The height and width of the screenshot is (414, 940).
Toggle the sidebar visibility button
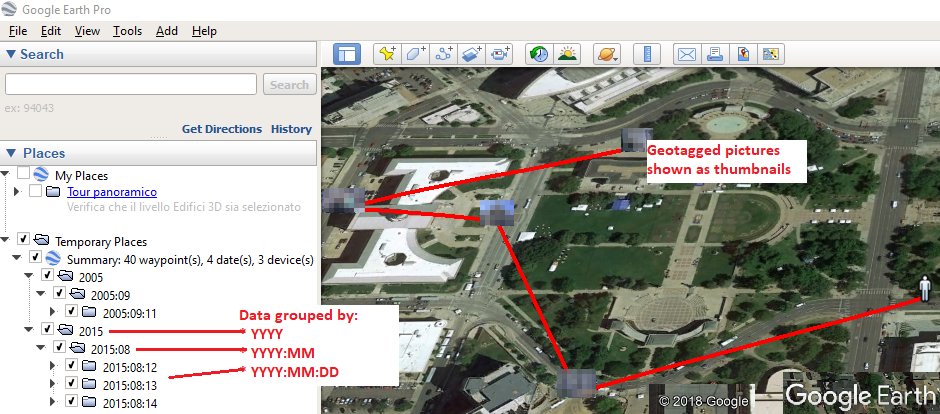[x=347, y=54]
